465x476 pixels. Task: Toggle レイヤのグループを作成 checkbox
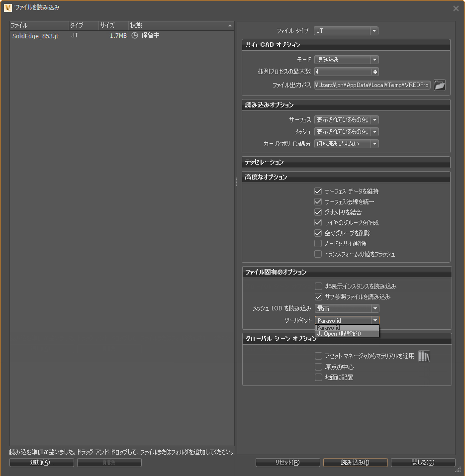[318, 222]
